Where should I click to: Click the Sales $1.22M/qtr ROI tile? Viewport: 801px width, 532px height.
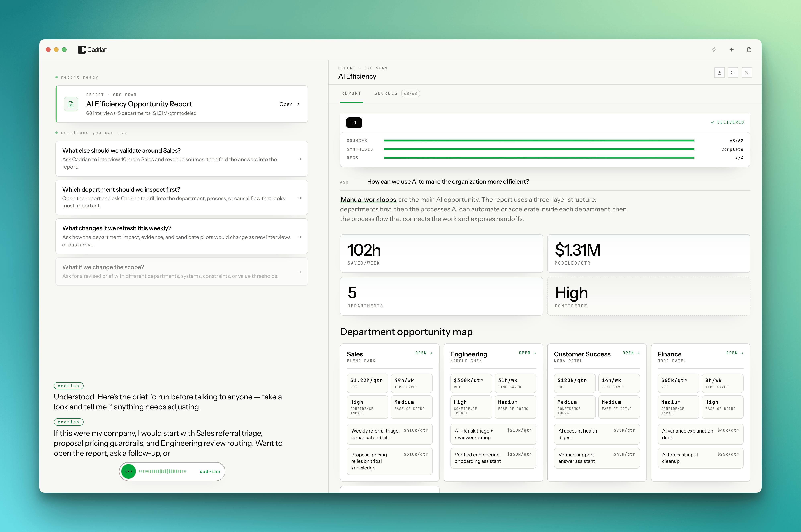point(367,383)
